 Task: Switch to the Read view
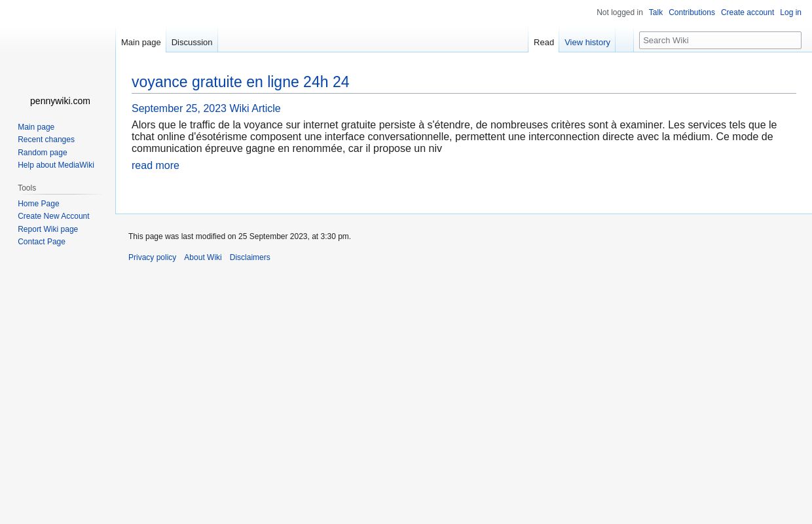pyautogui.click(x=544, y=42)
